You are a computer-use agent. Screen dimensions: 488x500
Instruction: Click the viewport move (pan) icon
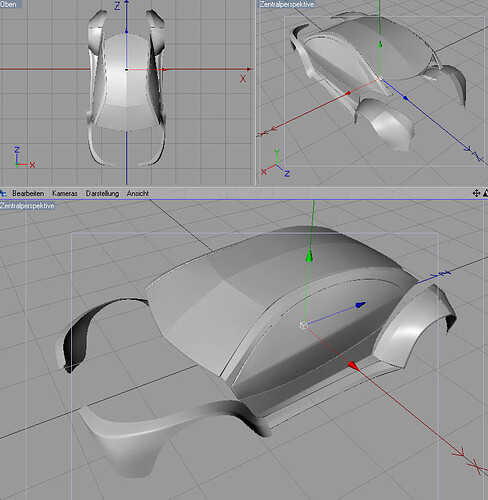pyautogui.click(x=476, y=193)
